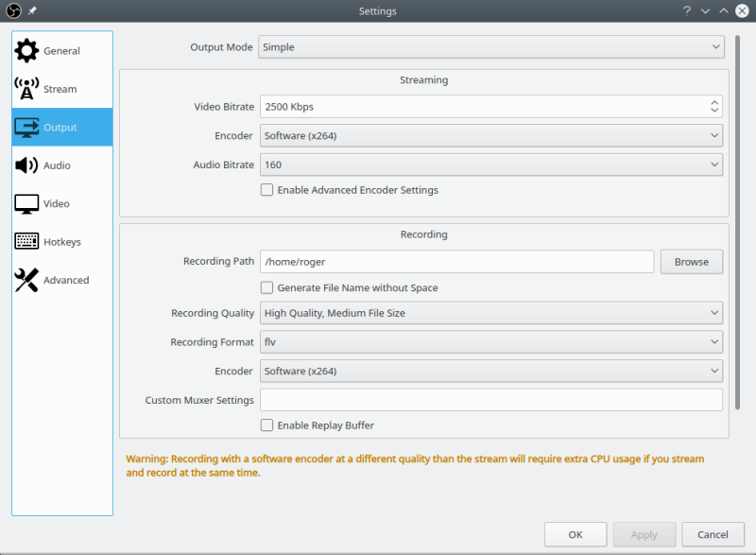
Task: Open the Recording Format flv dropdown
Action: point(490,342)
